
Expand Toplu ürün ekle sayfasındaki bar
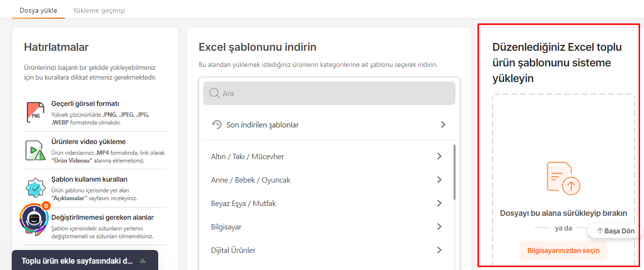[85, 260]
